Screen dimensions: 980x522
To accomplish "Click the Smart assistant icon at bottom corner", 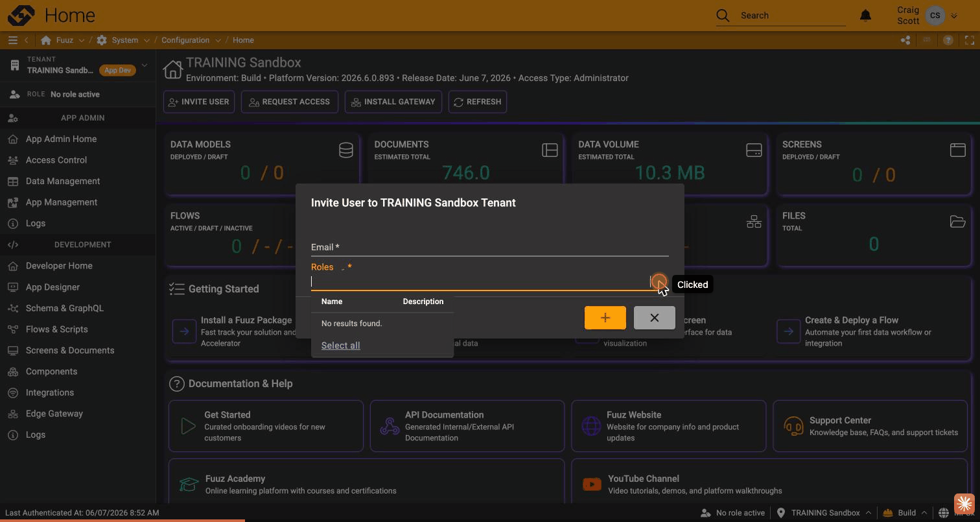I will pyautogui.click(x=964, y=504).
